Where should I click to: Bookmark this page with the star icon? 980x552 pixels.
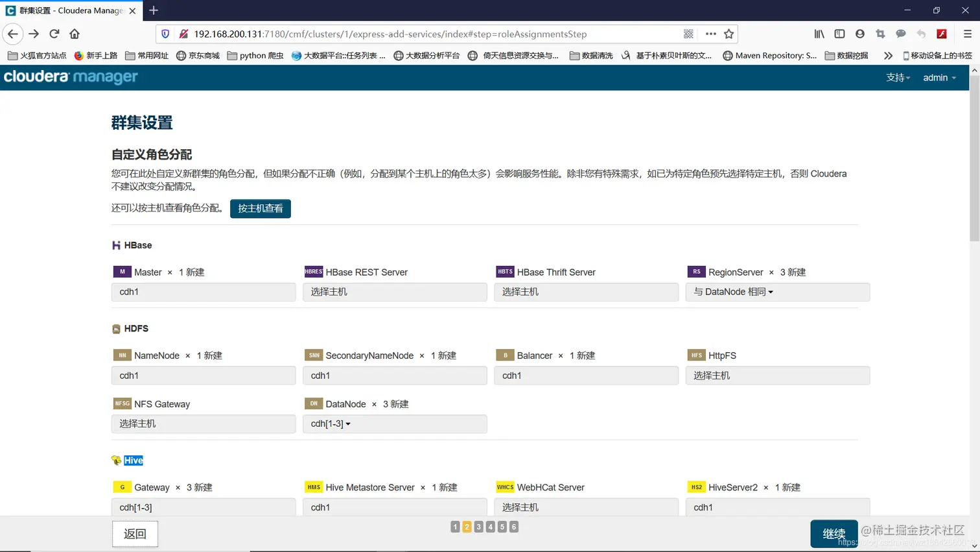pyautogui.click(x=729, y=34)
